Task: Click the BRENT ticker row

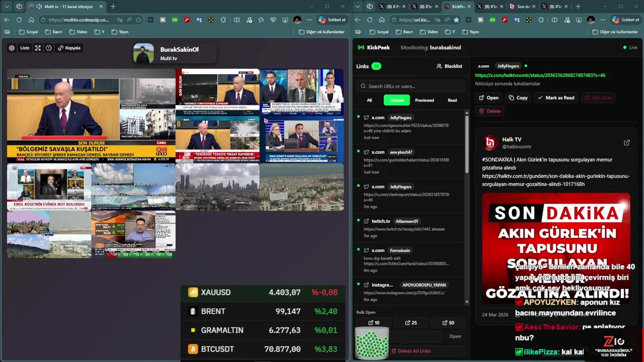Action: tap(263, 311)
